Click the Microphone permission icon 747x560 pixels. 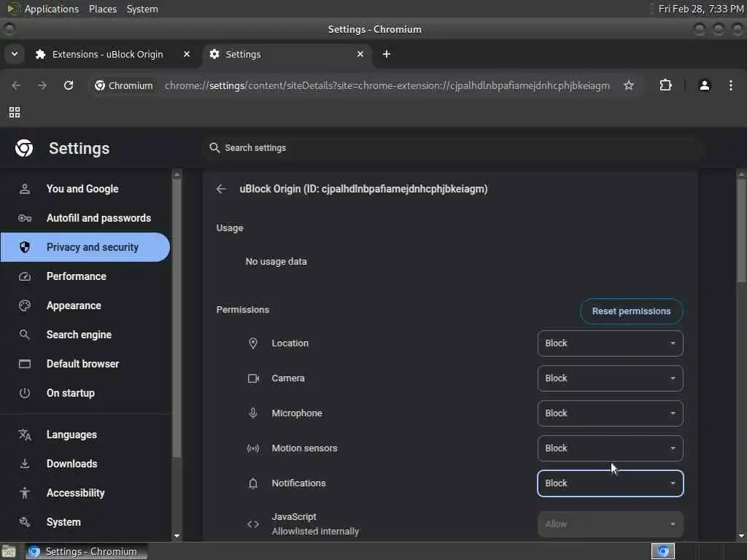pos(253,413)
